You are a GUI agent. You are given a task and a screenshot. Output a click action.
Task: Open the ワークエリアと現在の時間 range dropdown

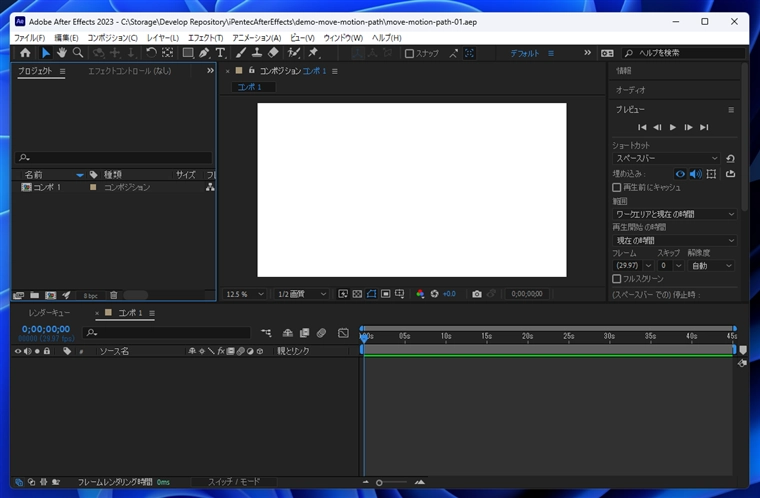point(674,214)
